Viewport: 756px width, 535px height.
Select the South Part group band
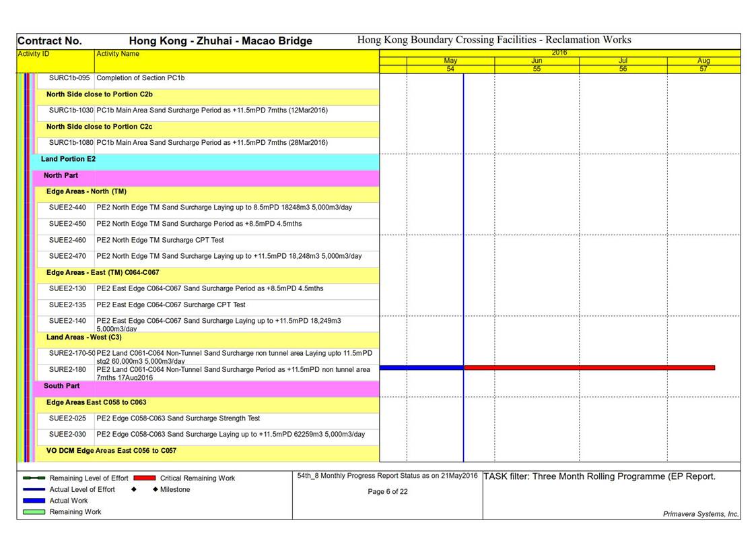click(207, 389)
